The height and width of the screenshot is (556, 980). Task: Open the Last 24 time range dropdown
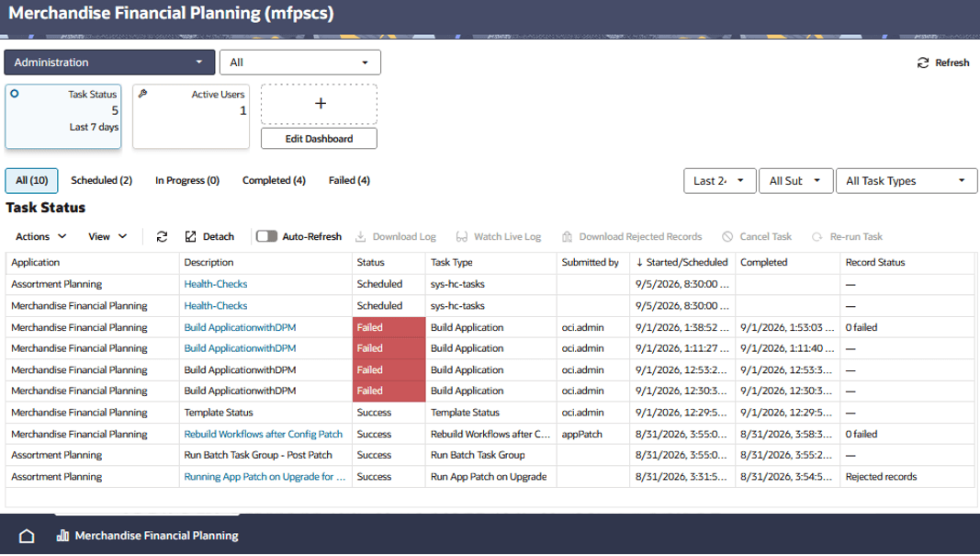pos(720,181)
